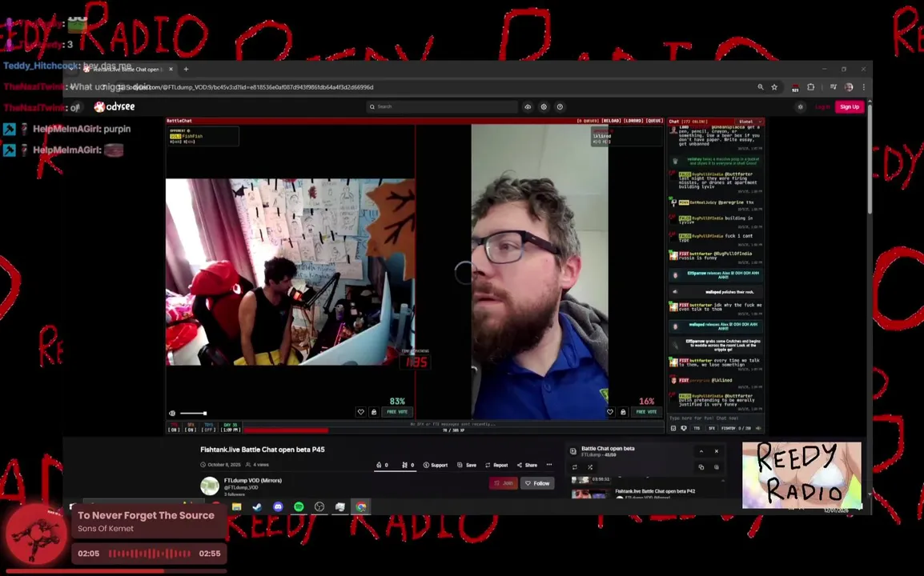924x576 pixels.
Task: Click the Log In link
Action: coord(822,106)
